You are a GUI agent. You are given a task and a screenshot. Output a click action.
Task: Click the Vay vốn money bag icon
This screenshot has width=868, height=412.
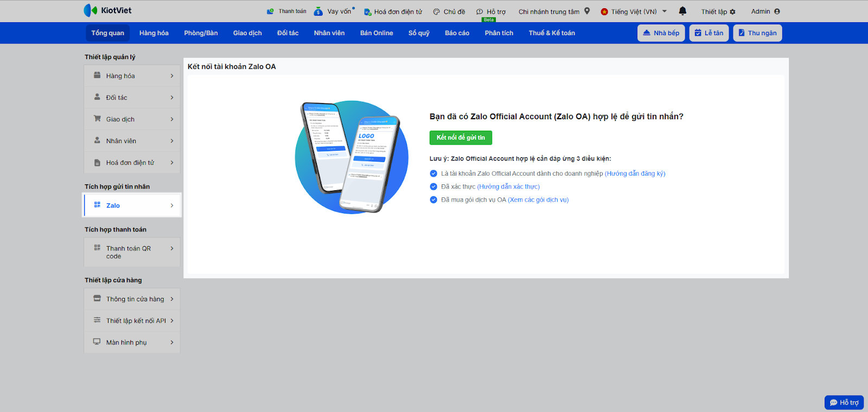(x=318, y=11)
